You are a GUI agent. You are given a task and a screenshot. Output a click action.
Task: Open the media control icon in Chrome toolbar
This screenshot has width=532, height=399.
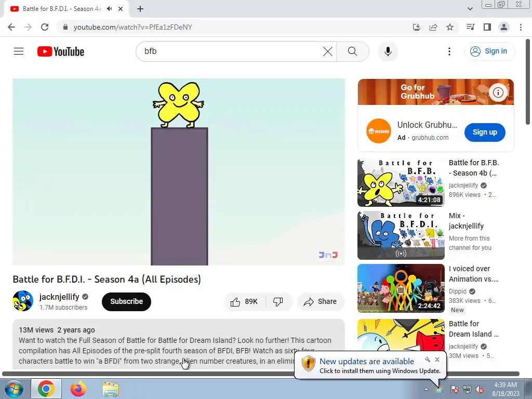coord(470,27)
